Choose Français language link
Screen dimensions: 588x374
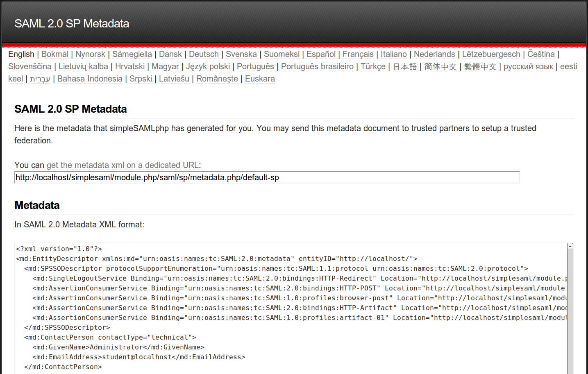point(358,54)
